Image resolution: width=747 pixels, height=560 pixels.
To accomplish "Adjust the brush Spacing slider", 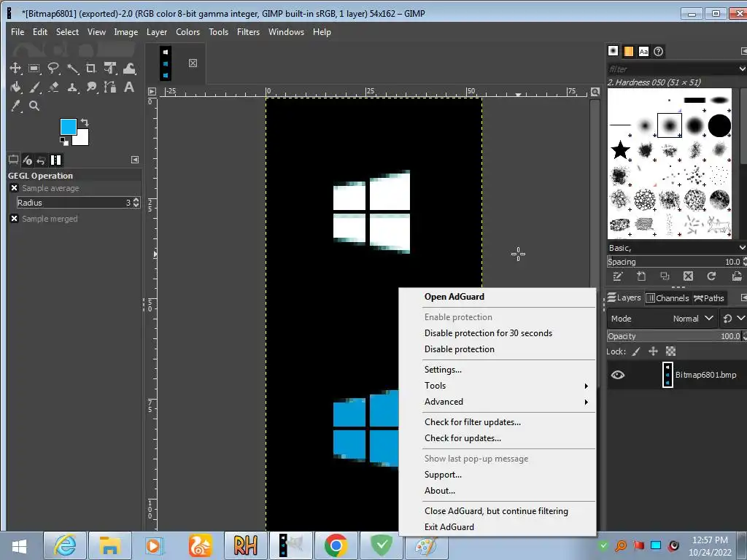I will point(674,262).
